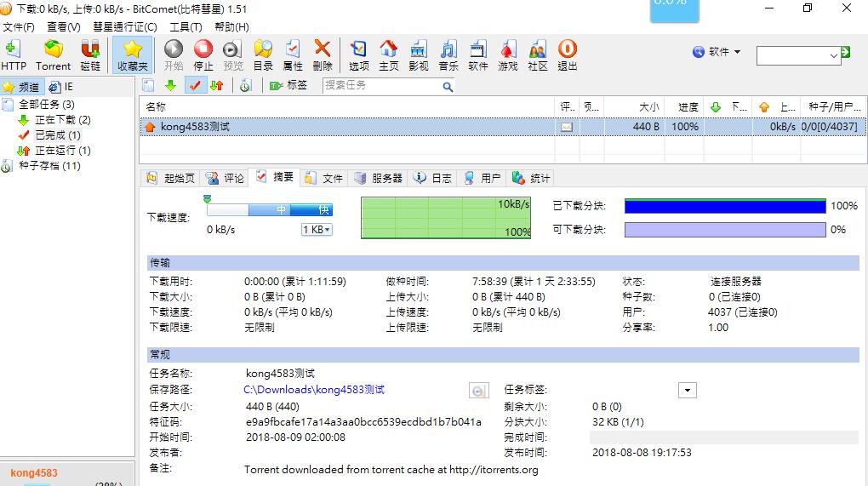Expand the top-right search combo box arrow
The image size is (868, 486).
(x=834, y=55)
